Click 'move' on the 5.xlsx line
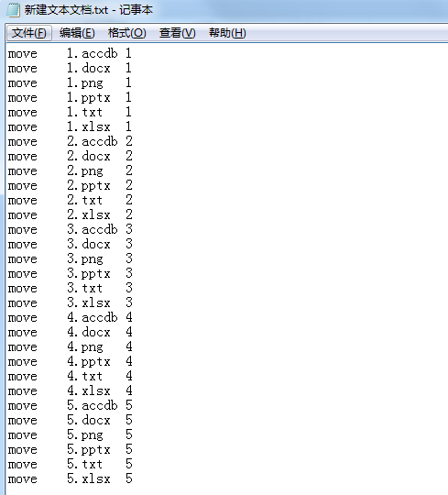Viewport: 448px width, 495px height. (x=22, y=479)
